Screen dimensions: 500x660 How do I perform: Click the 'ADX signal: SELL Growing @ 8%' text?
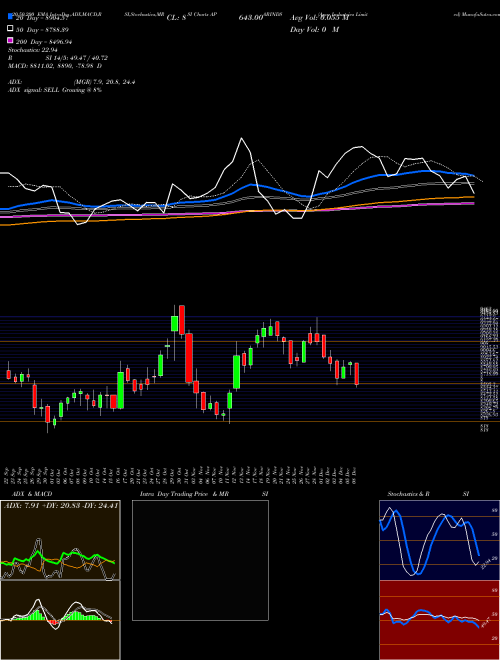pos(55,90)
